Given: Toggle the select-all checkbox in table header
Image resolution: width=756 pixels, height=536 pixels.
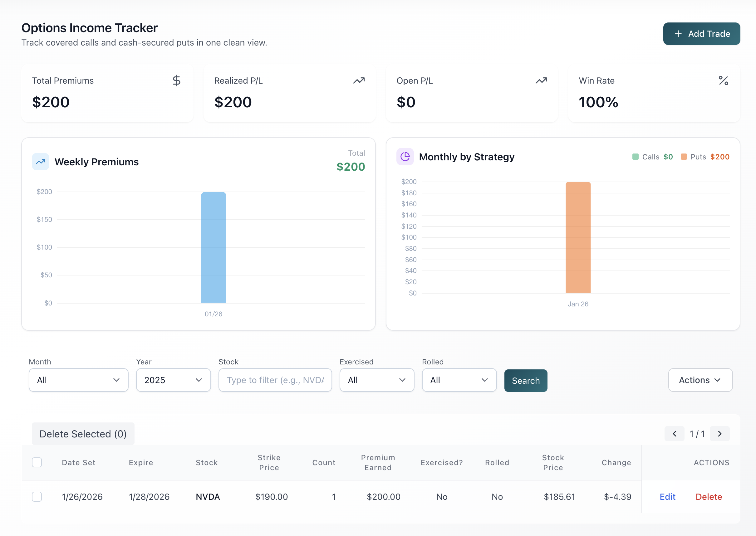Looking at the screenshot, I should tap(37, 462).
